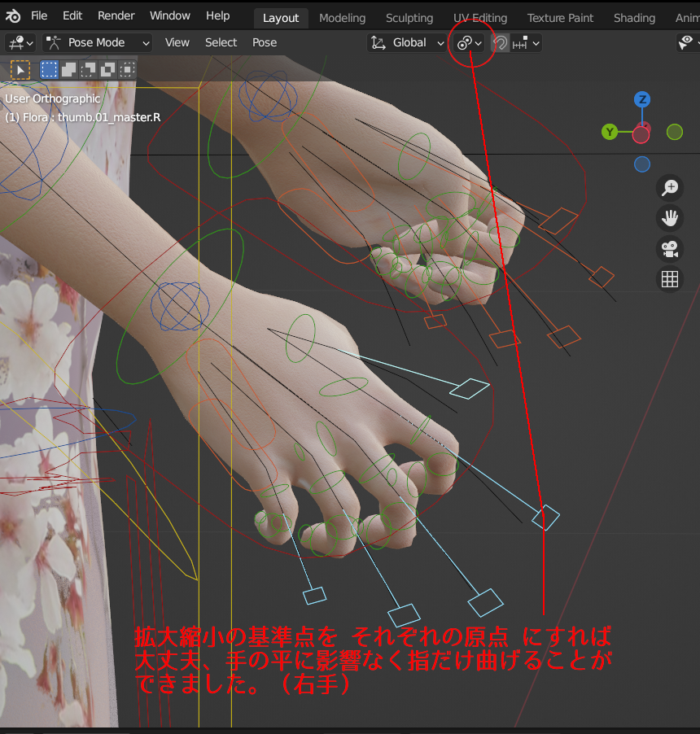The image size is (700, 734).
Task: Open the red-circled pivot point dropdown
Action: pyautogui.click(x=468, y=42)
